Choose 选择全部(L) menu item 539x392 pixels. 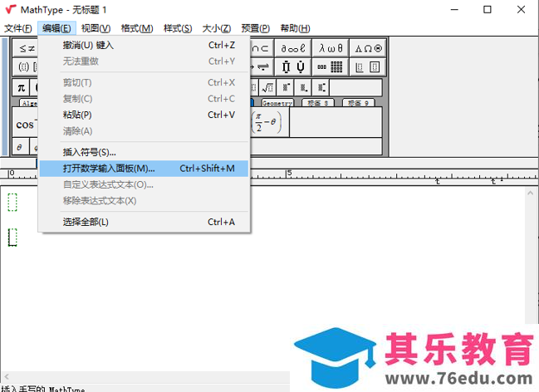coord(144,222)
